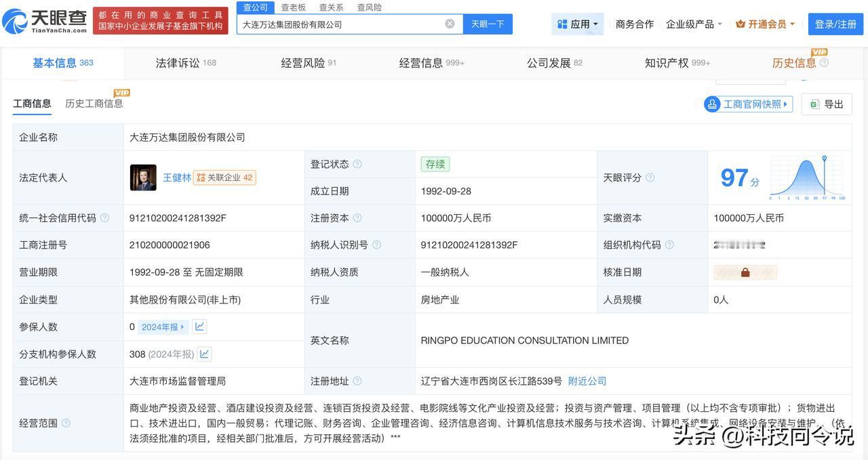Viewport: 868px width, 460px height.
Task: Open the 知识产权 tab
Action: click(x=677, y=63)
